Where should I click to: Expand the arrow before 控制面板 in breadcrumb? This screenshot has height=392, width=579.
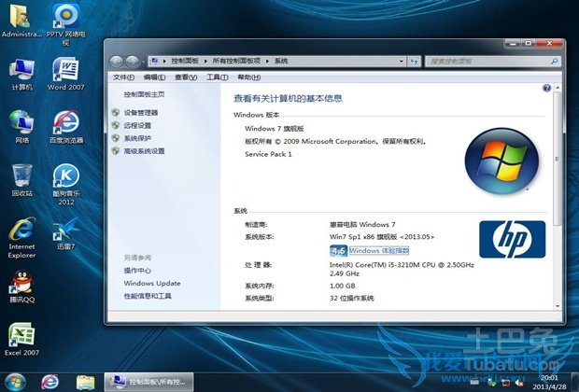coord(164,62)
